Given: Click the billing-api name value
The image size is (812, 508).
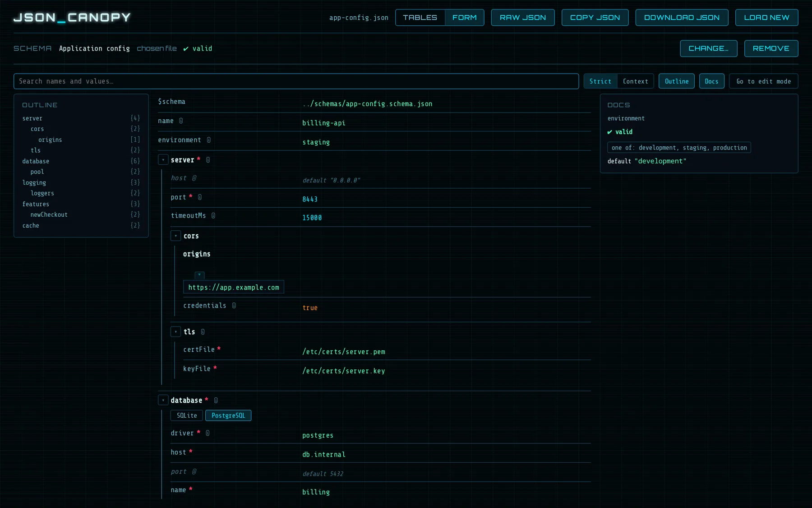Looking at the screenshot, I should [324, 123].
